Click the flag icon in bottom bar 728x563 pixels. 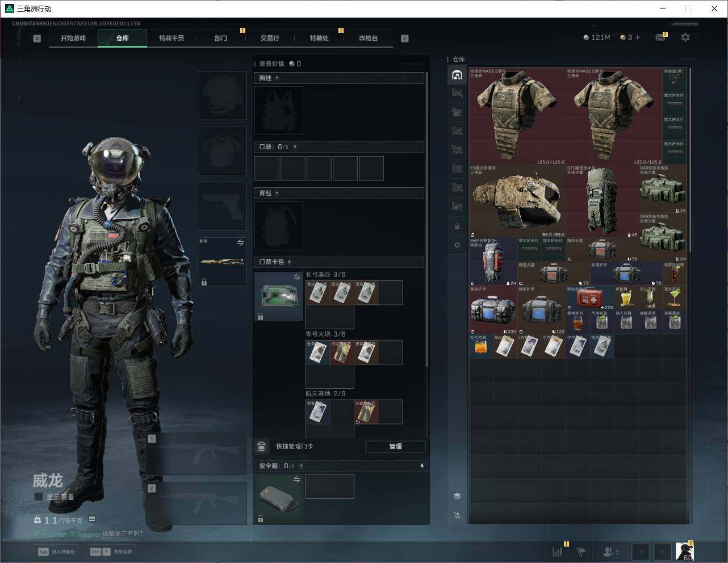(x=580, y=552)
